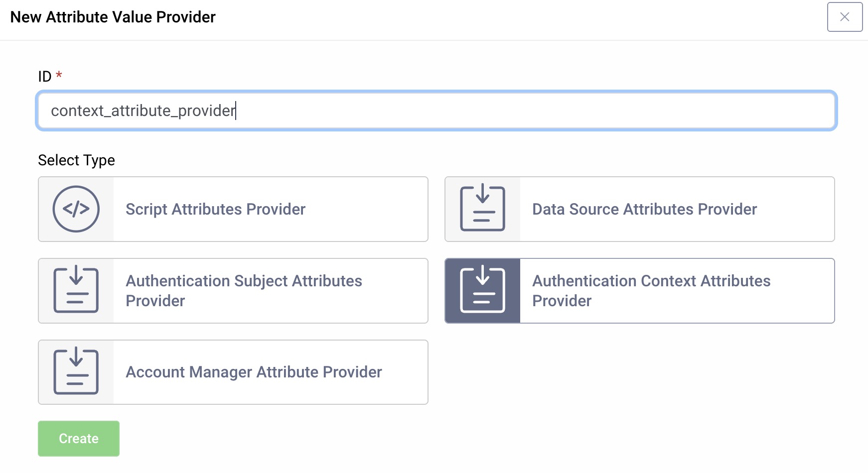Close the New Attribute Value Provider dialog

click(845, 17)
